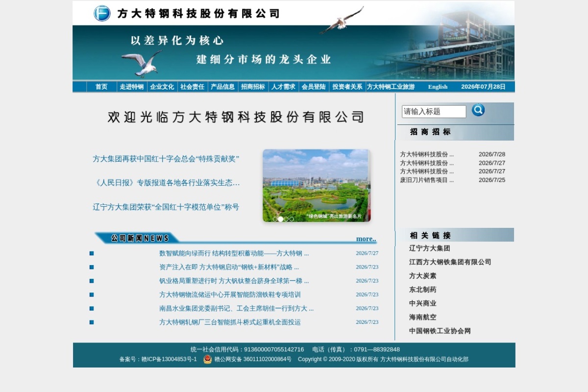Screen dimensions: 588x392
Task: Open news 资产注入在即 方大特钢启动“钢铁+新材料”战略
Action: [229, 267]
